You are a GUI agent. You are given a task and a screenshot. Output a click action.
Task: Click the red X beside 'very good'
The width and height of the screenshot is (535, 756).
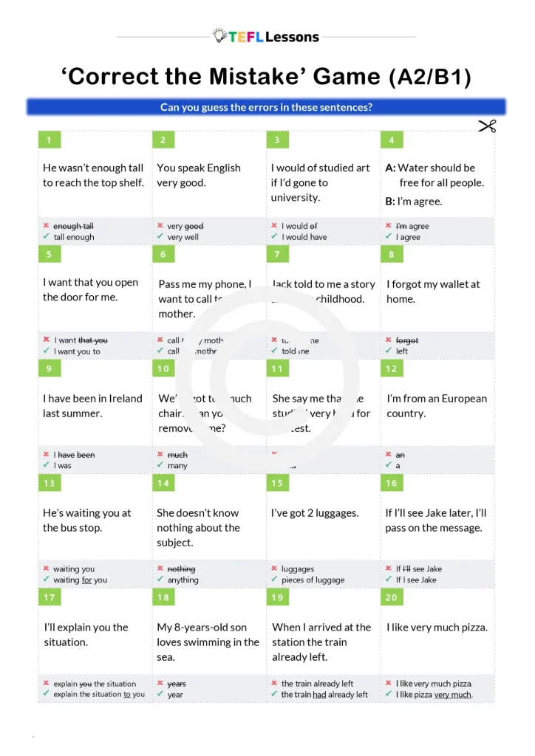[160, 226]
